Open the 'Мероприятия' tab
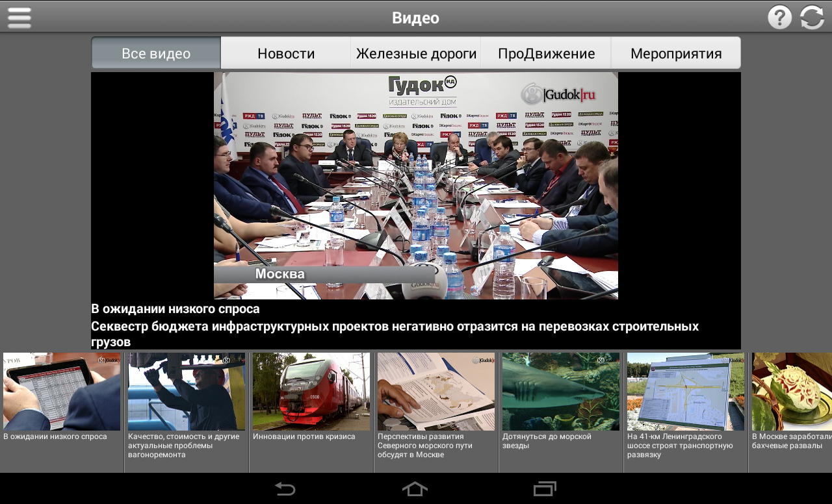 676,53
